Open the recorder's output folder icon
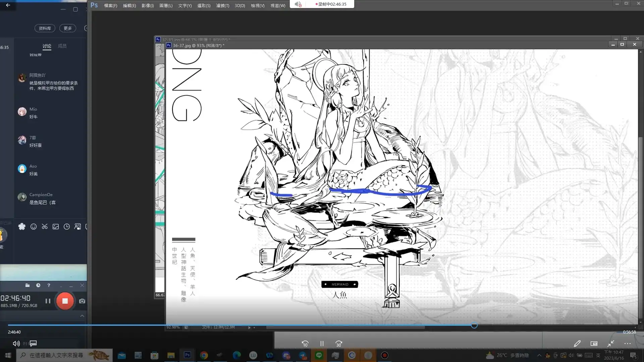 pyautogui.click(x=28, y=285)
